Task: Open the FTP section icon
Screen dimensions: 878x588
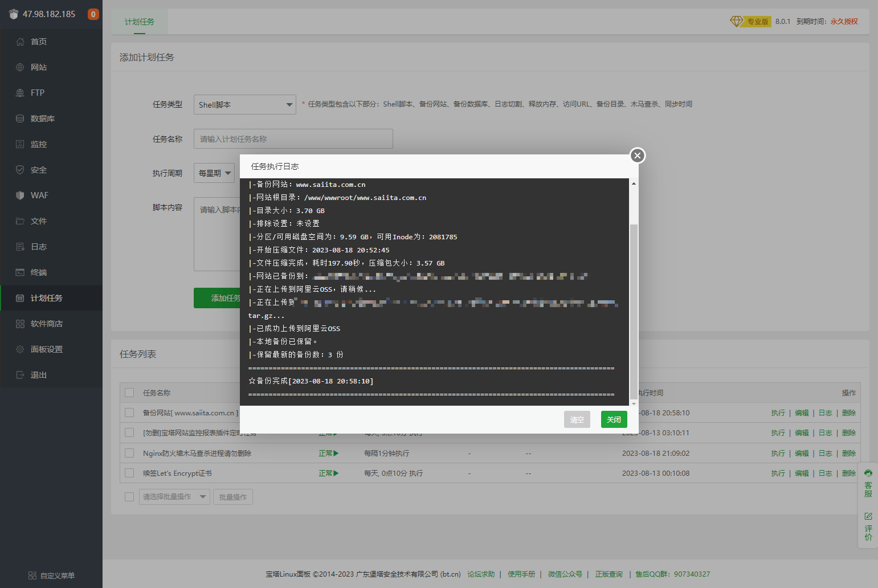Action: 20,93
